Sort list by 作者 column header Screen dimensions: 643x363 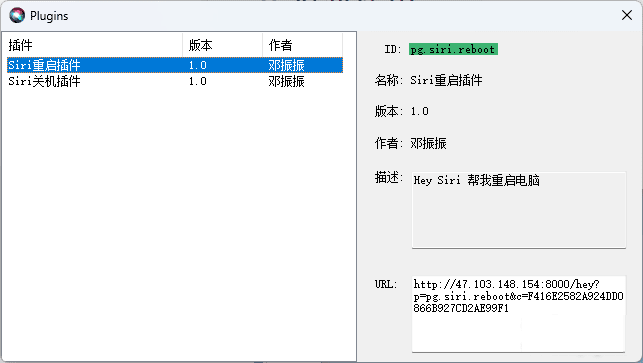pyautogui.click(x=302, y=45)
